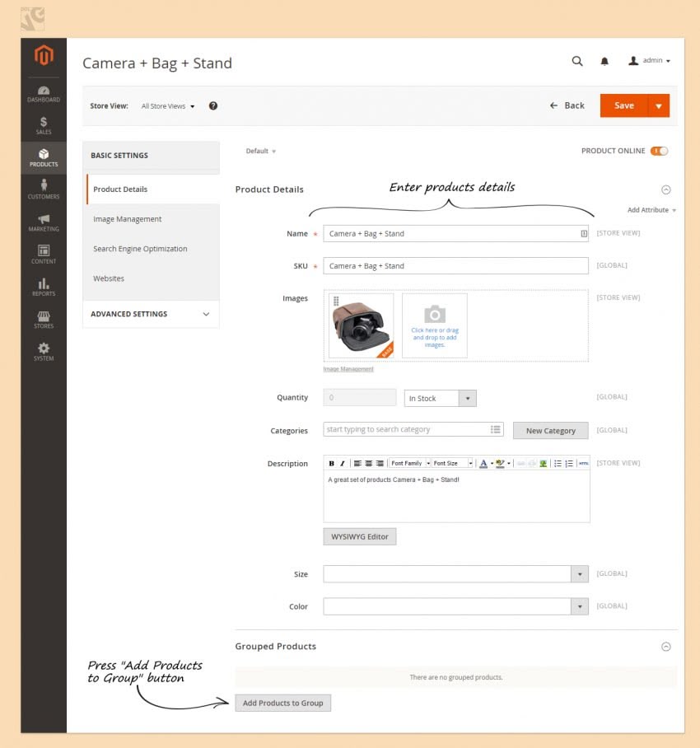Open the Content menu
Screen dimensions: 700x748
point(44,255)
